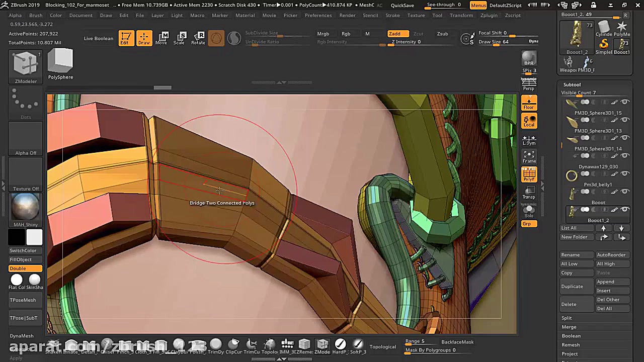Screen dimensions: 644x362
Task: Collapse the Subtool panel header
Action: pos(572,84)
